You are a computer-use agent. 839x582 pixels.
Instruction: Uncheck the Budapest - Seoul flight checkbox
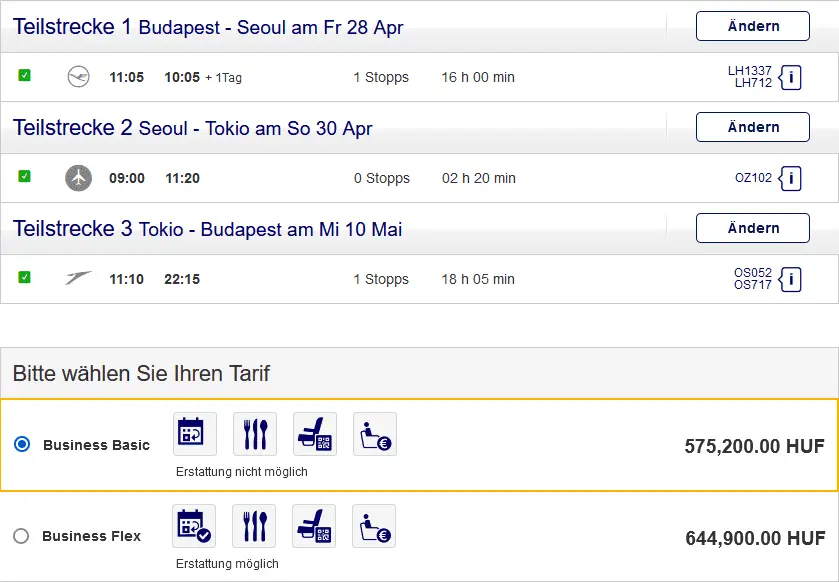tap(25, 76)
